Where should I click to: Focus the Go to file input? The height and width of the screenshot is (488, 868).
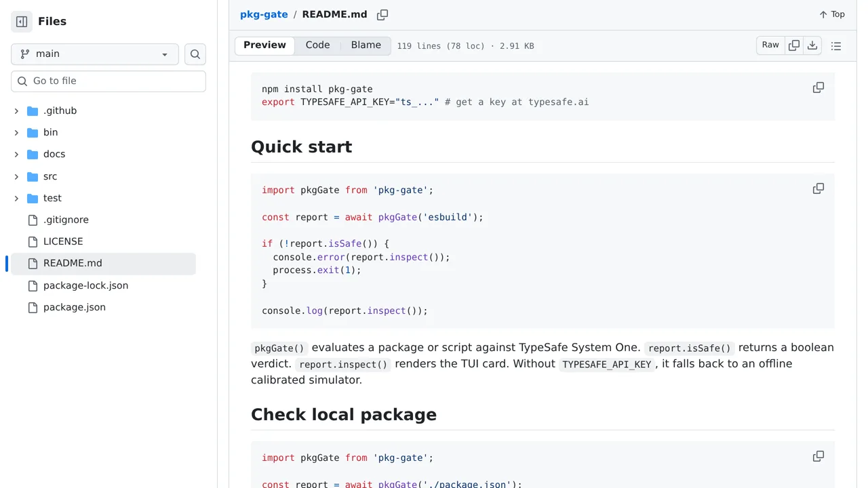(108, 81)
